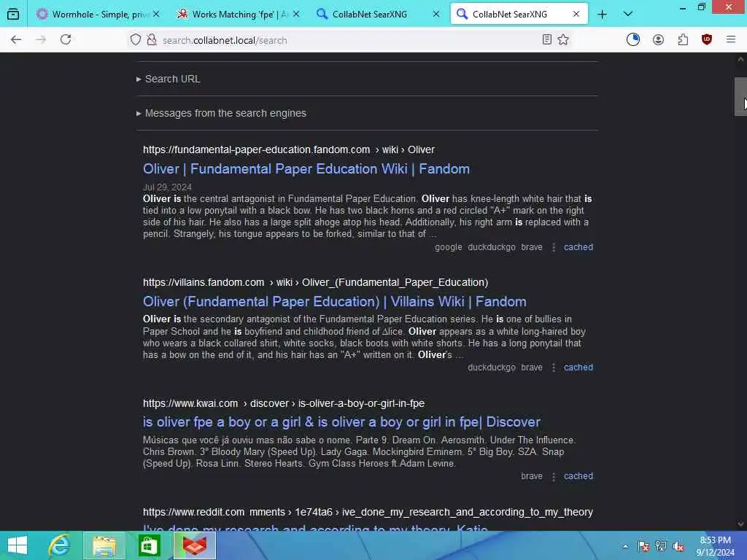This screenshot has height=560, width=747.
Task: Click the scrollbar down arrow
Action: (x=740, y=524)
